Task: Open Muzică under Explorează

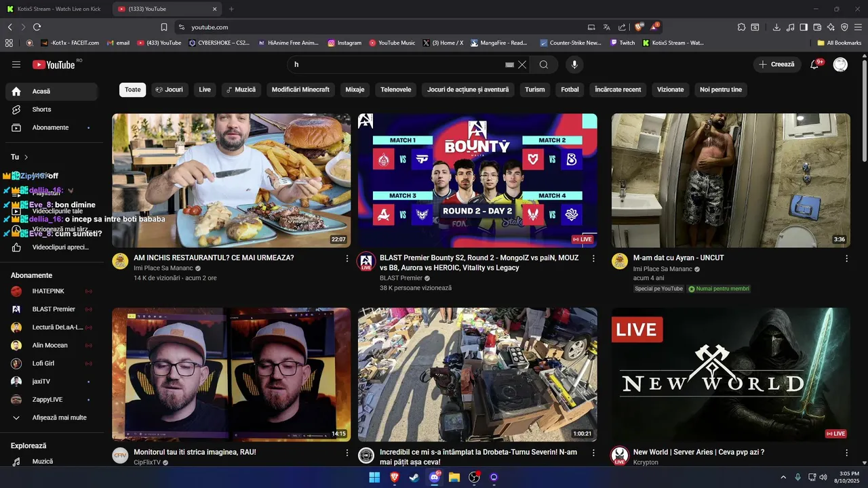Action: [x=52, y=462]
